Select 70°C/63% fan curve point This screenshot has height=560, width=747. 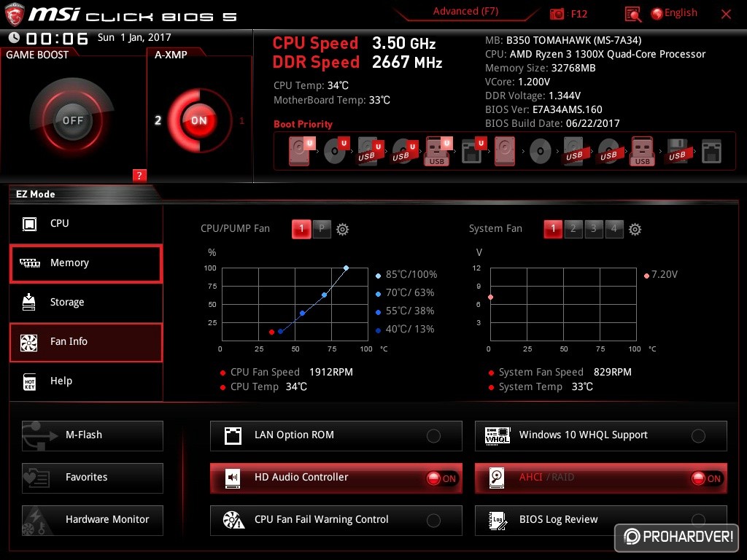[x=324, y=295]
